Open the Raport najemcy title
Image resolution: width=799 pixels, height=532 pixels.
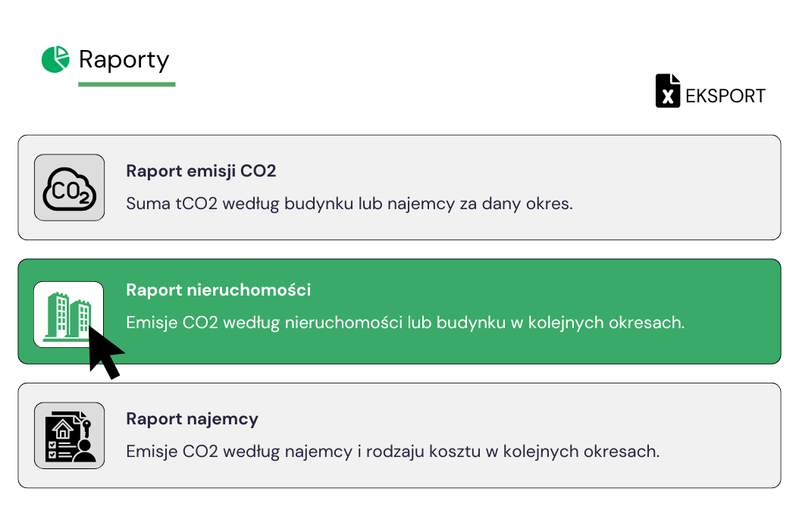click(192, 419)
